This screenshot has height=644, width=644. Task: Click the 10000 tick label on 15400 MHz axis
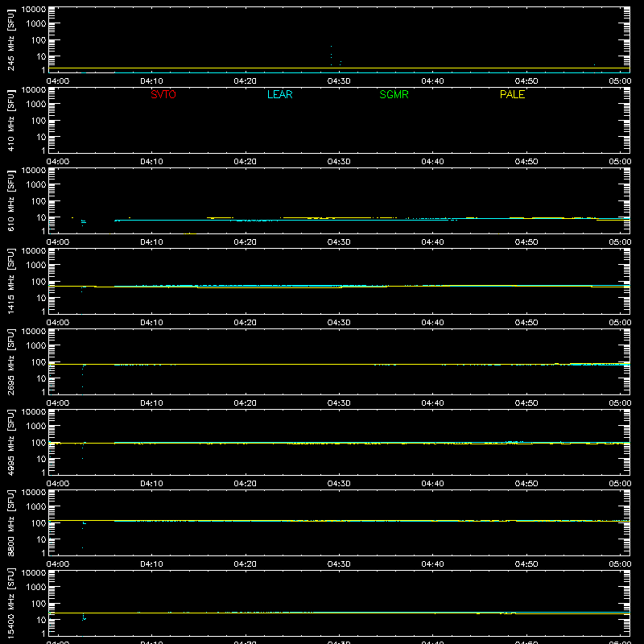34,573
